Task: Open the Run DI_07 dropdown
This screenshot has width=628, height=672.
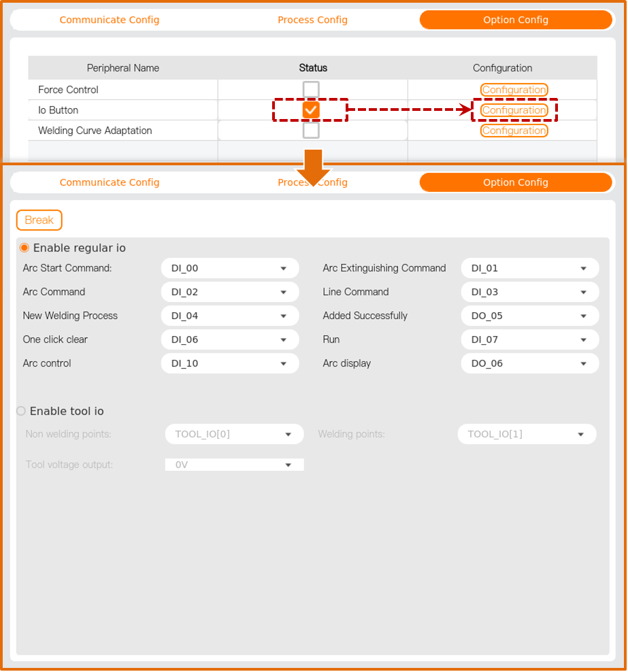Action: pos(530,340)
